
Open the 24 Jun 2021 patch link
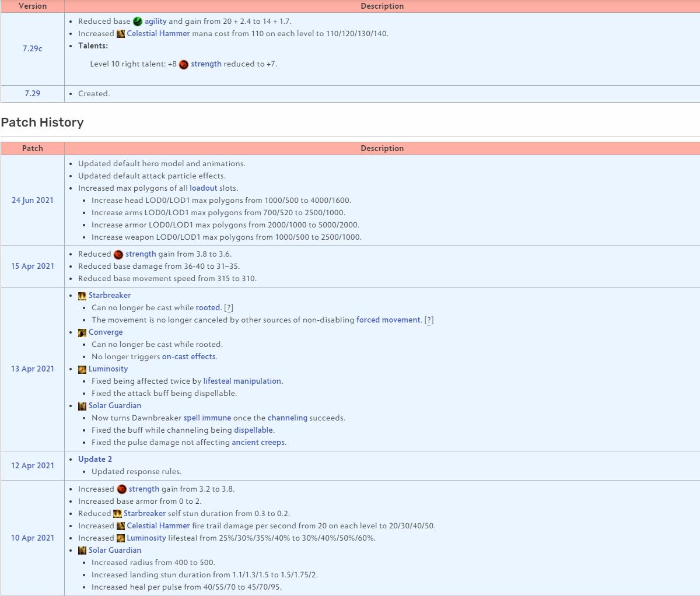click(x=33, y=200)
